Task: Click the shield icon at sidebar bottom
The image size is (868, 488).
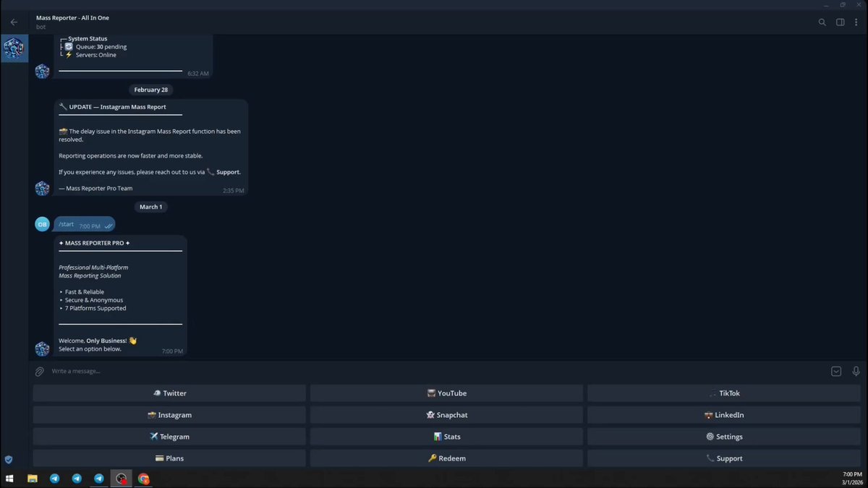Action: click(x=9, y=459)
